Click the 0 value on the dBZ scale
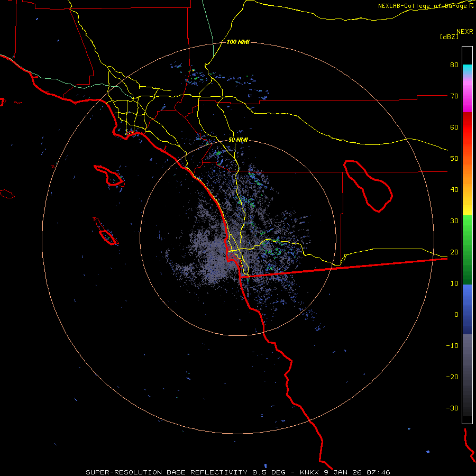 (x=456, y=315)
